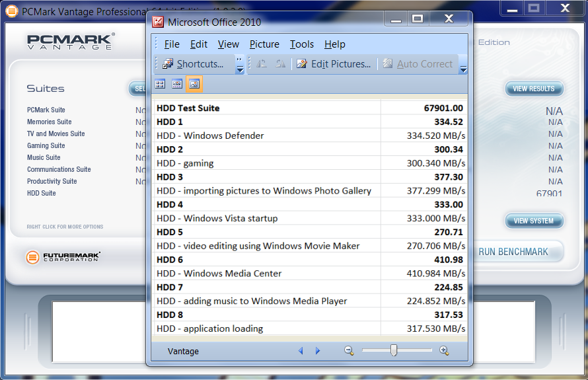Go to previous picture arrow
The image size is (588, 380).
(x=301, y=351)
